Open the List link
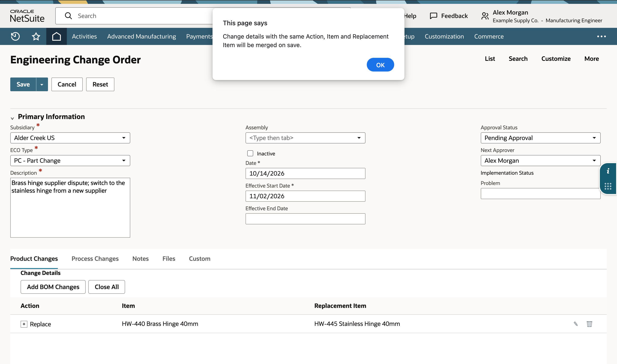617x364 pixels. point(490,59)
